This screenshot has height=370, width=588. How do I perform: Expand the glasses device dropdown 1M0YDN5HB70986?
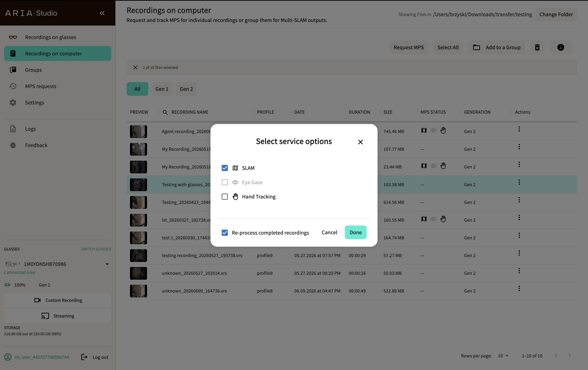(107, 264)
